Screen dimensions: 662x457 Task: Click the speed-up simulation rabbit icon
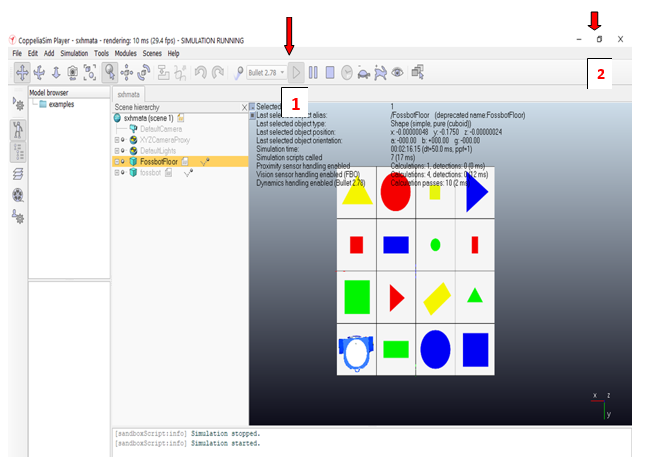click(x=380, y=72)
